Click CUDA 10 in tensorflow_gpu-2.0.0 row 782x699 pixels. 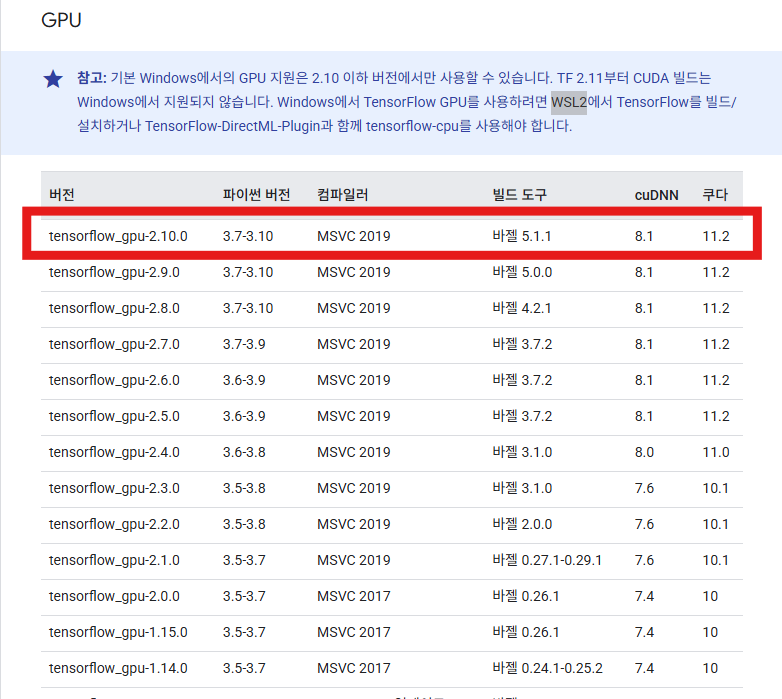pos(710,596)
